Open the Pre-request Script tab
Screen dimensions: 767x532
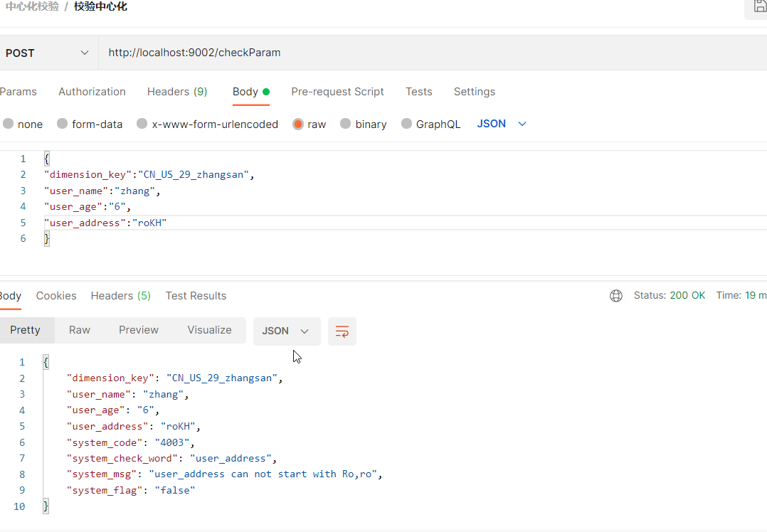337,92
